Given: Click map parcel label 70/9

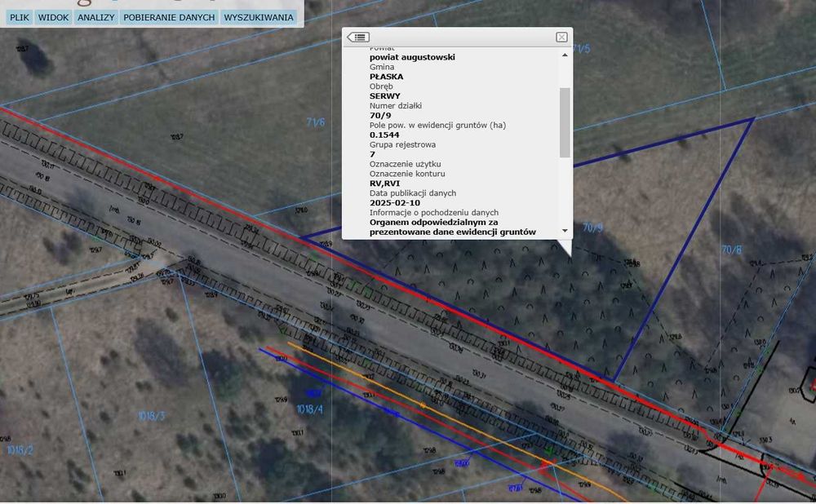Looking at the screenshot, I should click(x=592, y=228).
